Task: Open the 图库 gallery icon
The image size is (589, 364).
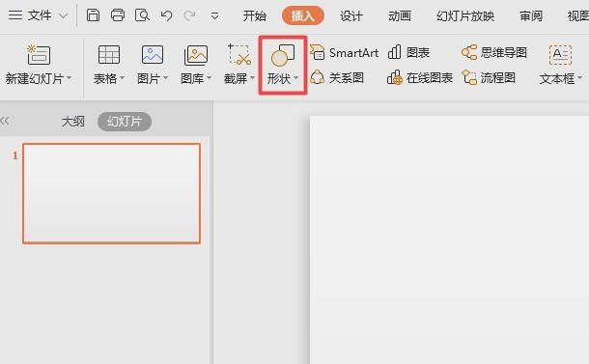Action: point(196,55)
